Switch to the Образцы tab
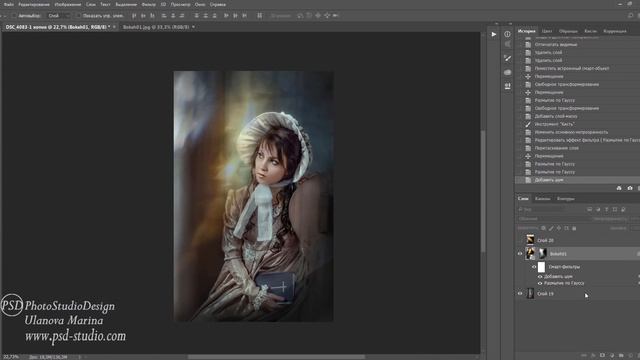Viewport: 640px width, 360px height. pyautogui.click(x=568, y=31)
